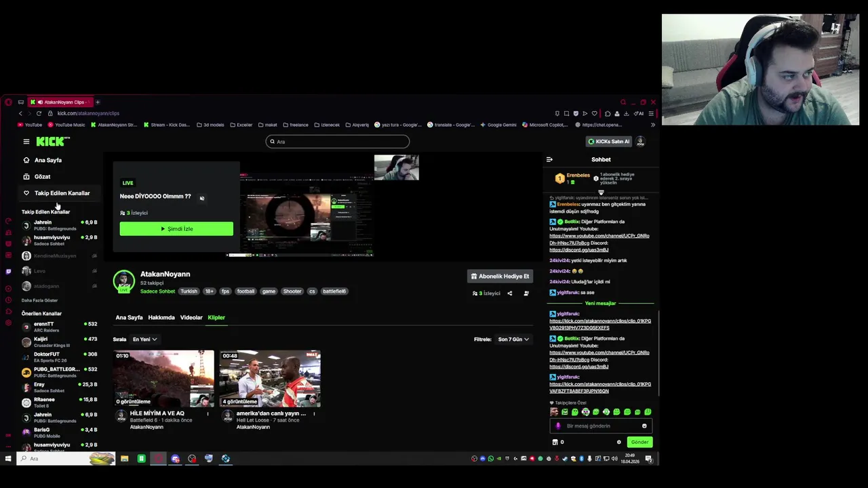Open RRaenee channel in sidebar
The height and width of the screenshot is (488, 868).
(60, 403)
